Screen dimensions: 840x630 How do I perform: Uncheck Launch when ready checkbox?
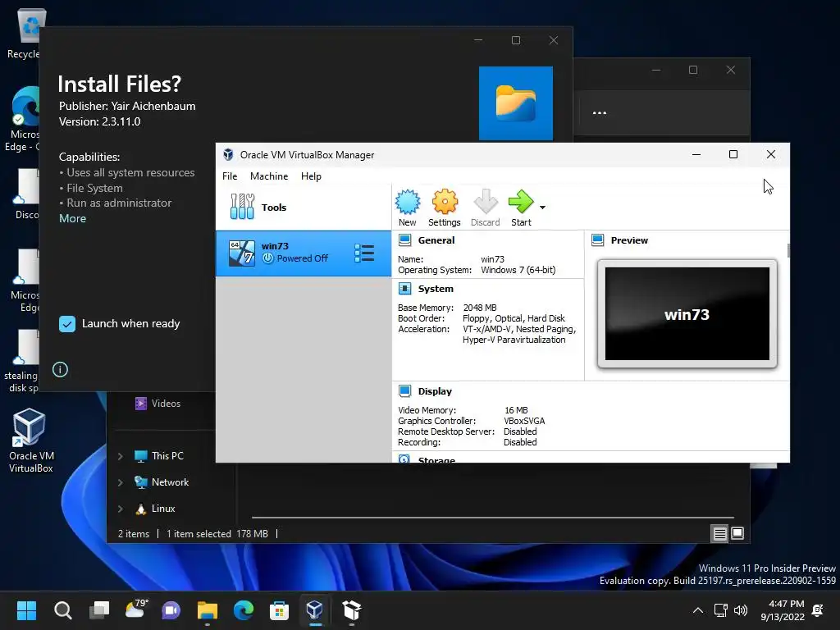pos(67,323)
